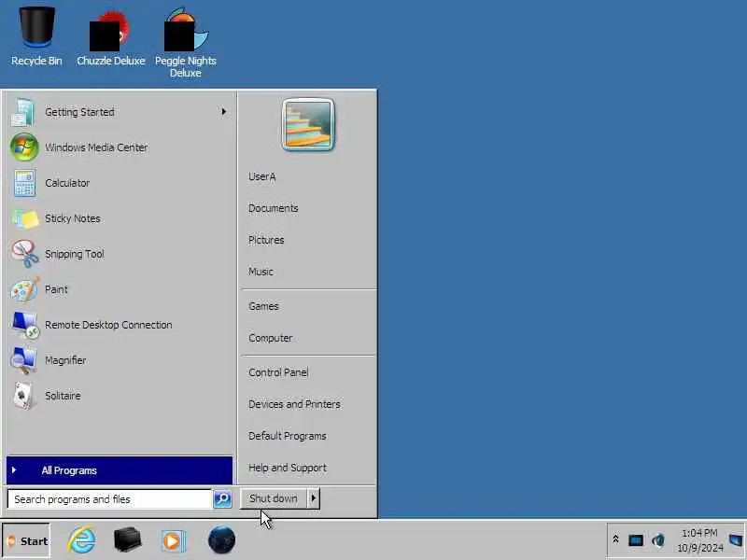The image size is (747, 560).
Task: Click the tray icon right of clock
Action: click(x=736, y=540)
